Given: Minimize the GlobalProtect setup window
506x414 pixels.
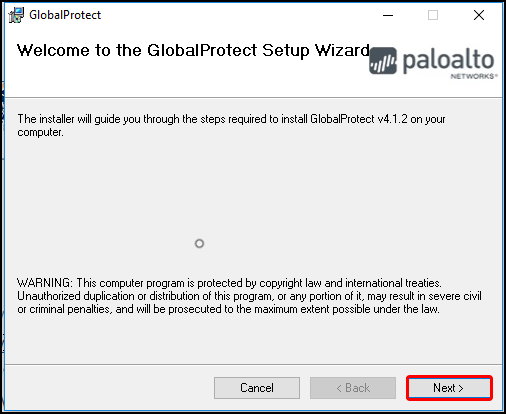Looking at the screenshot, I should tap(388, 15).
